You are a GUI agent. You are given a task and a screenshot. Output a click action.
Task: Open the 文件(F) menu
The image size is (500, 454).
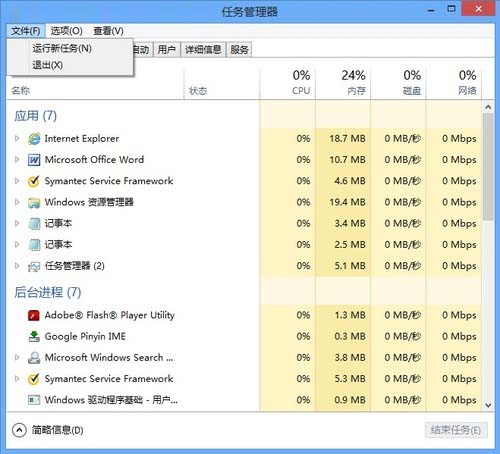point(25,31)
